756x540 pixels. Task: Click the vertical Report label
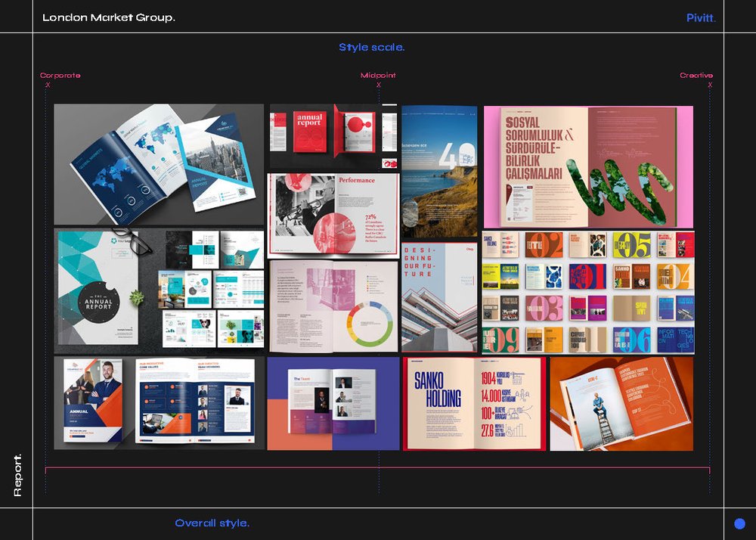(x=17, y=475)
